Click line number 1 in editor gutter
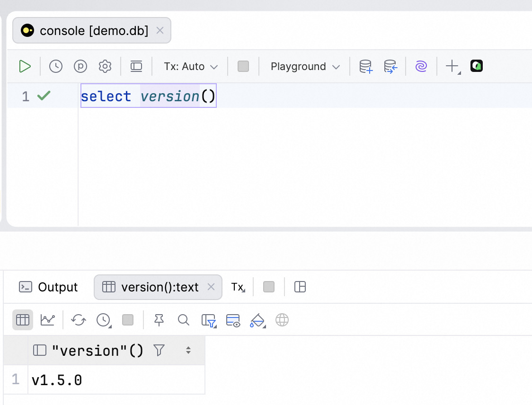The image size is (532, 405). coord(26,97)
